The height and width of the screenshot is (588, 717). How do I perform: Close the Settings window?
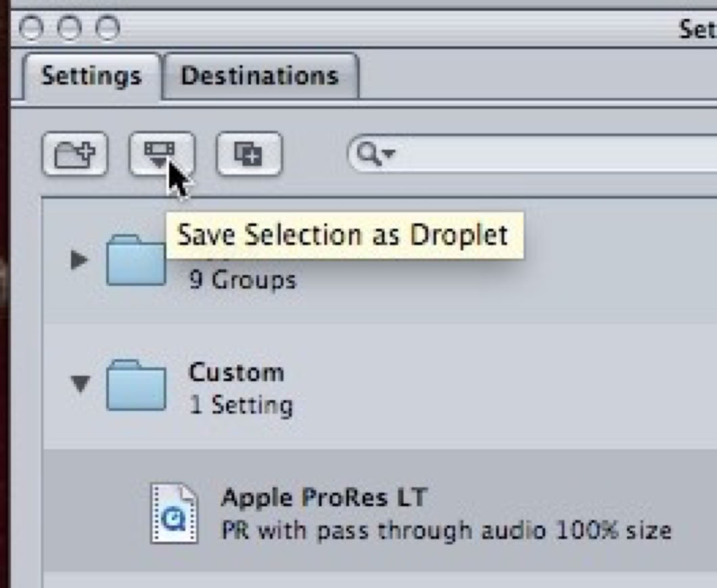coord(31,28)
